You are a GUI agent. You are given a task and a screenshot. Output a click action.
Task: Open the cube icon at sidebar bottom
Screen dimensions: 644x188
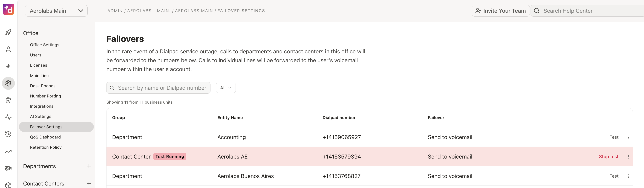(x=8, y=185)
